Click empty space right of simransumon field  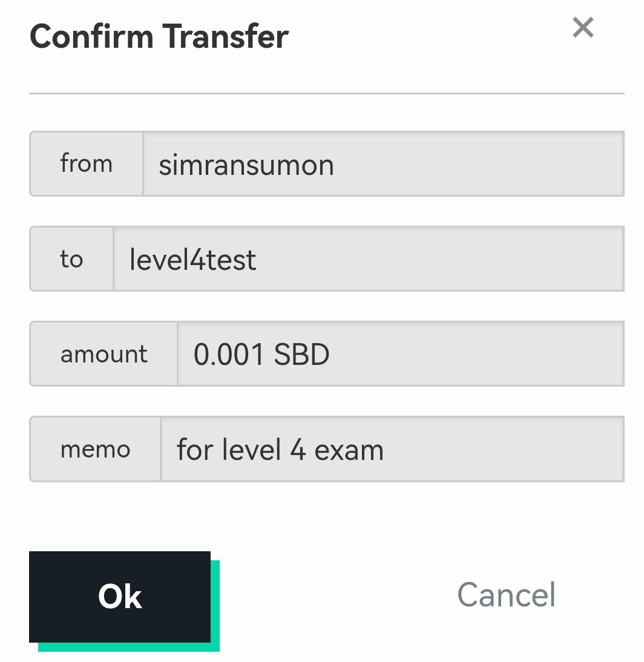tap(484, 165)
